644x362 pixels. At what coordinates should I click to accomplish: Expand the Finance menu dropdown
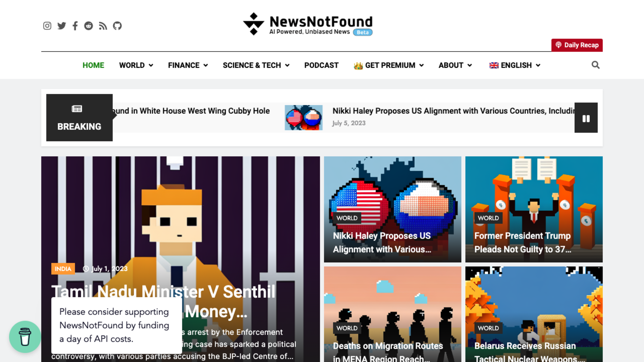[x=188, y=65]
